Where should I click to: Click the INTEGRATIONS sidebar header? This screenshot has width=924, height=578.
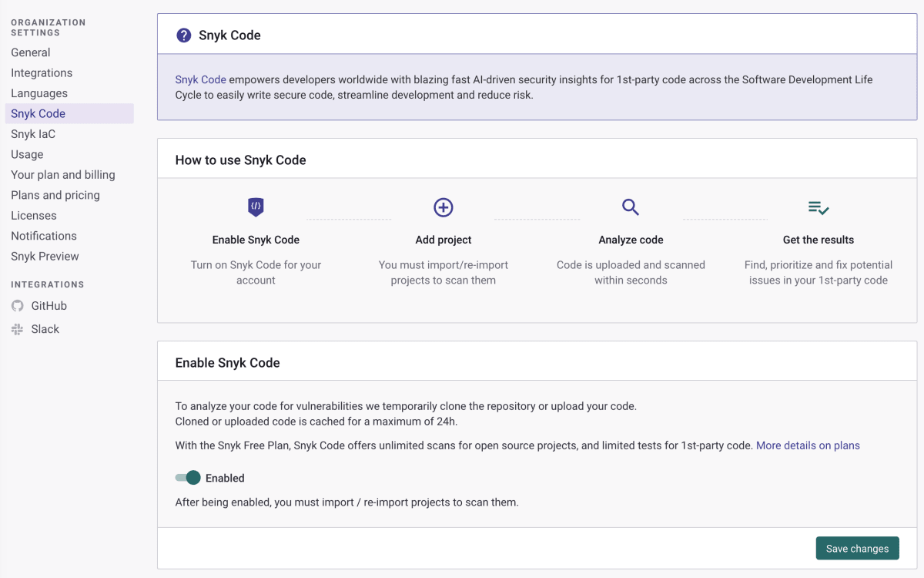48,284
